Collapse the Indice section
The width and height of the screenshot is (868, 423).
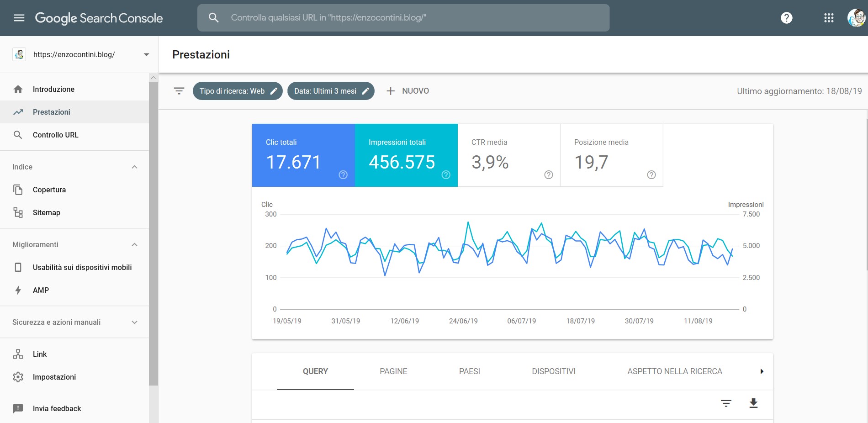pyautogui.click(x=134, y=167)
